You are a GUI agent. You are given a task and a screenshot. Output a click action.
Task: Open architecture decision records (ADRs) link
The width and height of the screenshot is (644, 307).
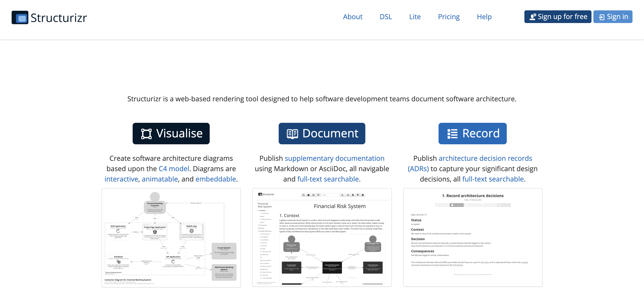(x=470, y=163)
